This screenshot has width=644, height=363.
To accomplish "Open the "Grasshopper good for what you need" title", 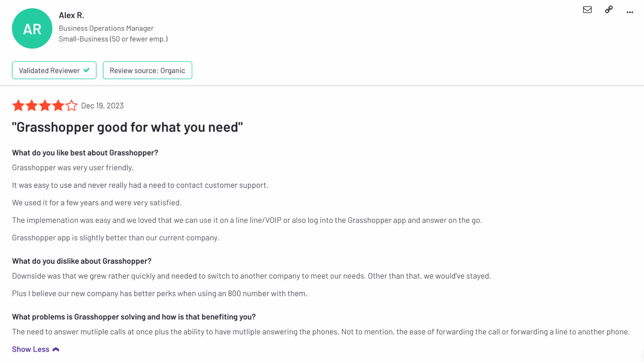I will tap(127, 127).
